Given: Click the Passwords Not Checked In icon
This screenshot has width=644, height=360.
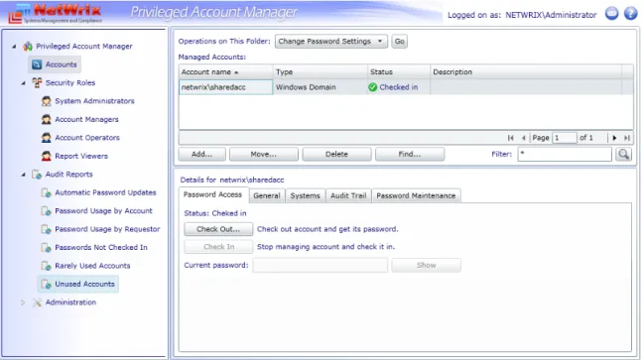Looking at the screenshot, I should coord(47,248).
